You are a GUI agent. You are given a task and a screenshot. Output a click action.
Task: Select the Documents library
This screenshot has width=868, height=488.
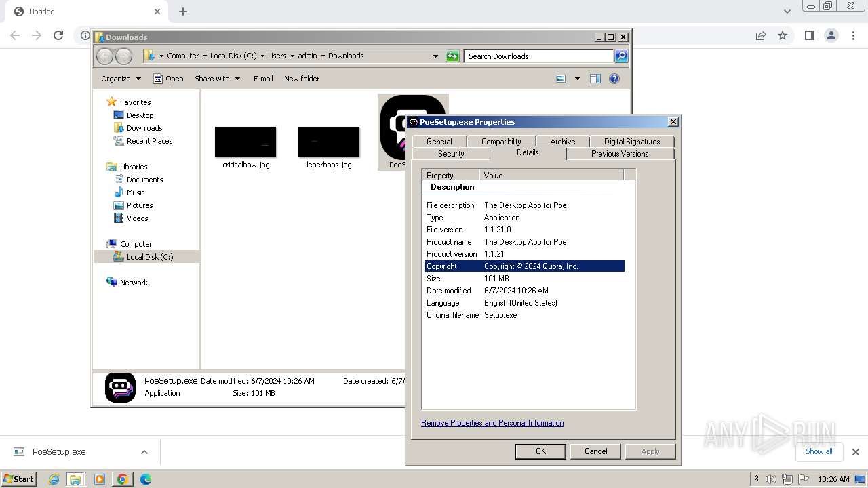(x=144, y=180)
